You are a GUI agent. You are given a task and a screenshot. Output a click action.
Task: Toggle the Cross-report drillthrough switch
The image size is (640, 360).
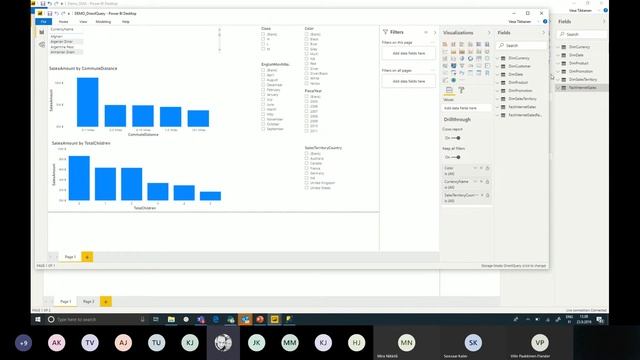[x=456, y=138]
